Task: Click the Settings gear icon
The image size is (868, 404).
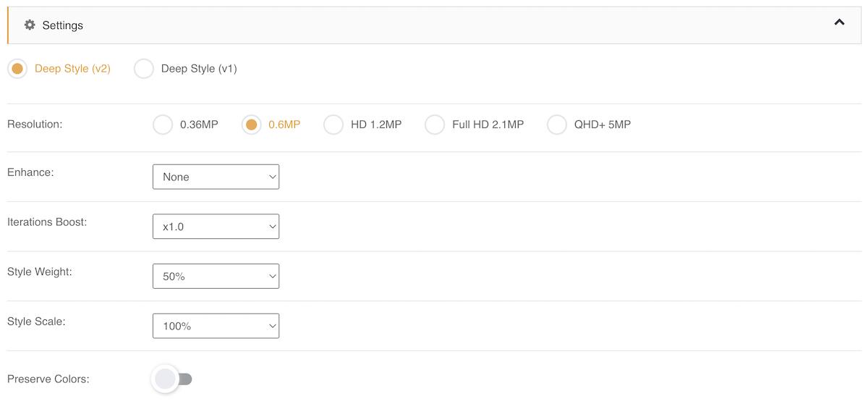Action: (x=30, y=25)
